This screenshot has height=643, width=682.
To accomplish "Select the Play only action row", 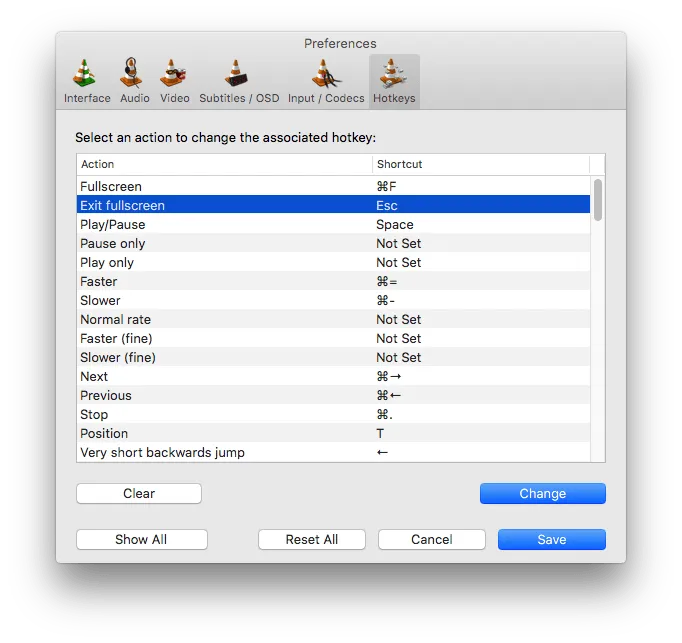I will click(x=333, y=262).
